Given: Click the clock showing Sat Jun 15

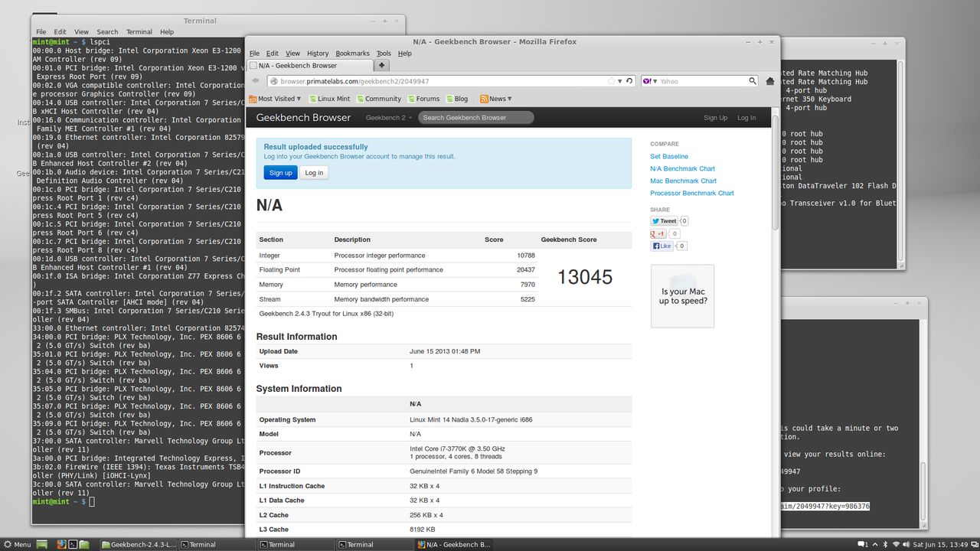Looking at the screenshot, I should (x=939, y=545).
